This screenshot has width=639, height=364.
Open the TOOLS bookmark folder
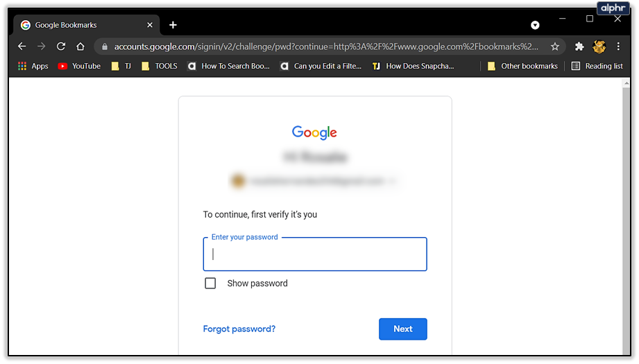(159, 66)
